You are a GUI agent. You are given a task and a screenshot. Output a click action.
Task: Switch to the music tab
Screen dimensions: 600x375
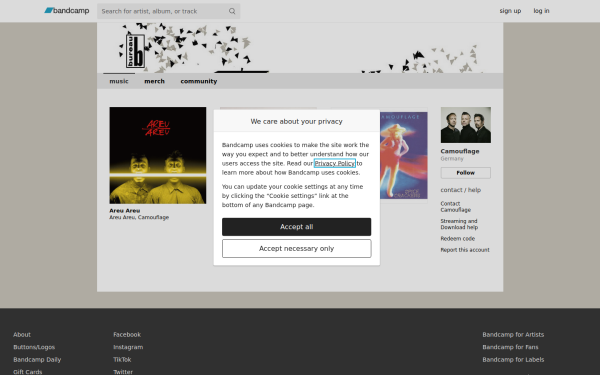point(119,81)
